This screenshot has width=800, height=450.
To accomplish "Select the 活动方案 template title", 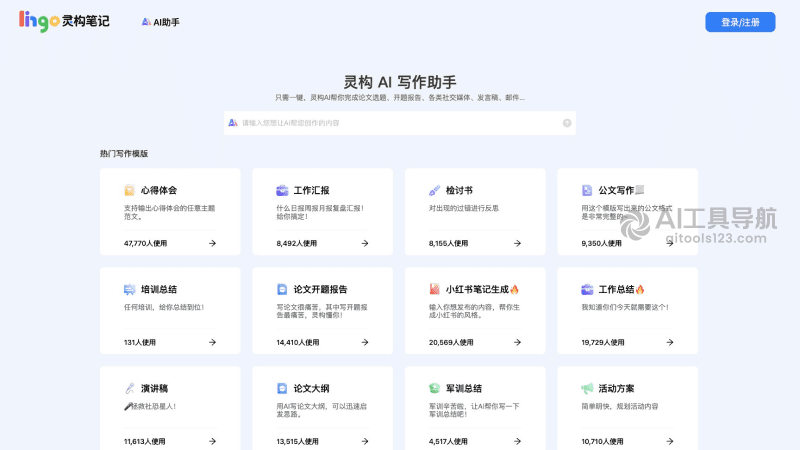I will pyautogui.click(x=616, y=388).
